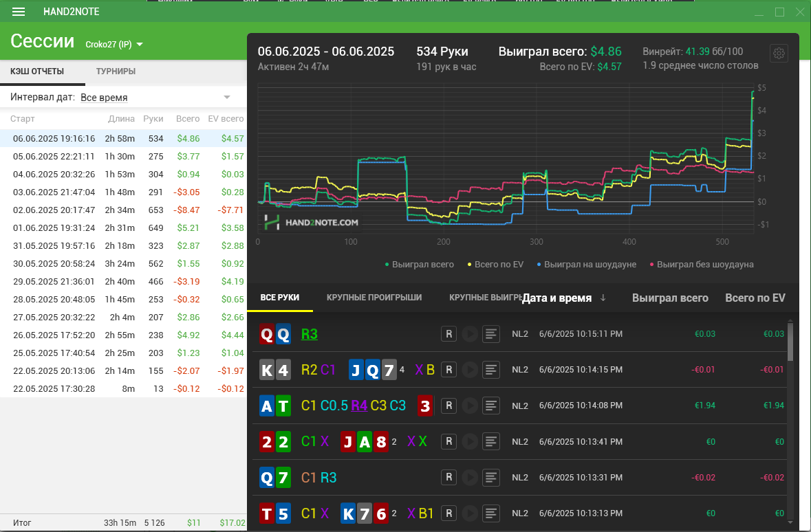Show hand history text for K4 hand
The width and height of the screenshot is (811, 532).
(x=491, y=370)
